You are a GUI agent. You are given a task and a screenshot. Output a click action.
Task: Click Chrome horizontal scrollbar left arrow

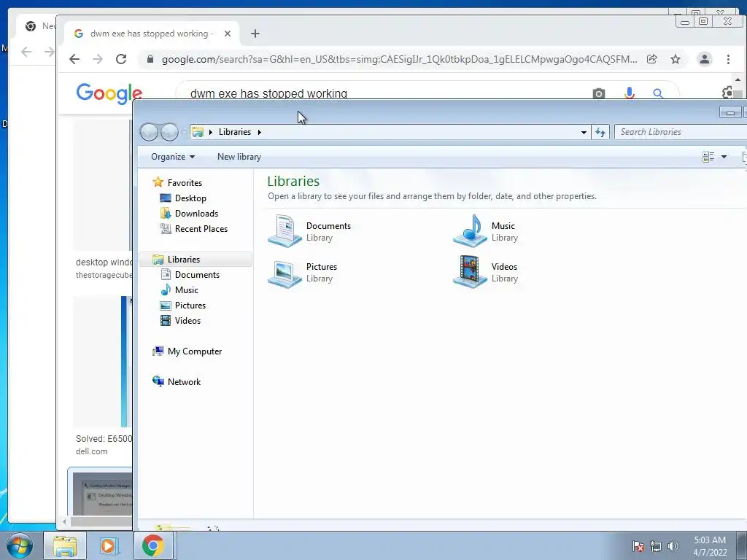point(64,522)
